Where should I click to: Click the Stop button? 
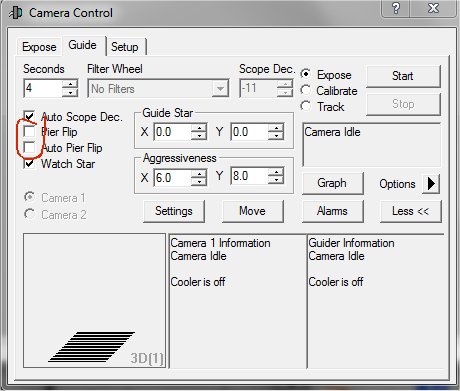click(403, 104)
